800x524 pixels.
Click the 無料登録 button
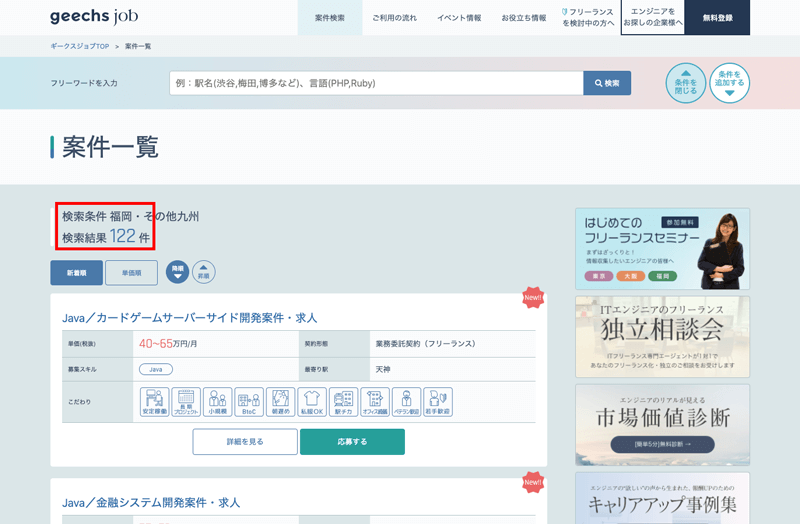[x=717, y=17]
